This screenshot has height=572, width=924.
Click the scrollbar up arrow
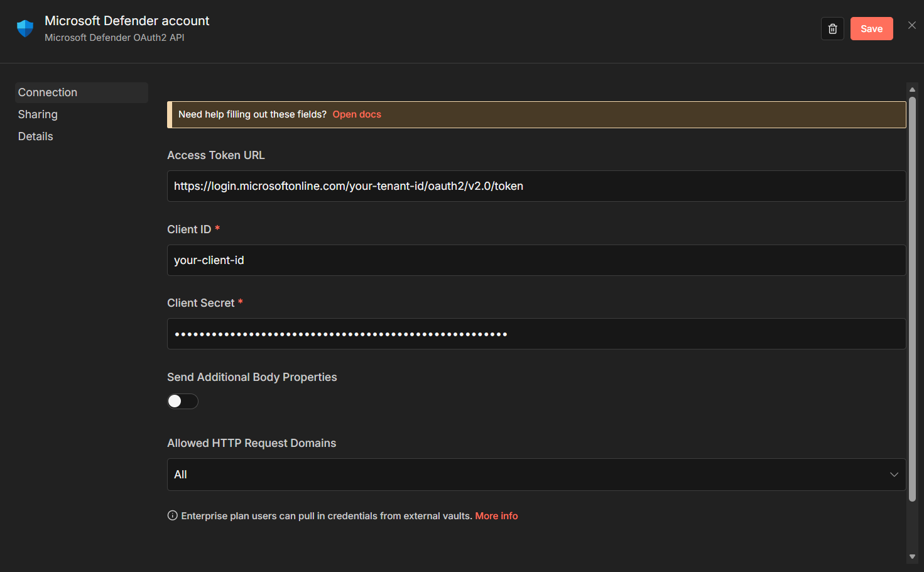(912, 90)
